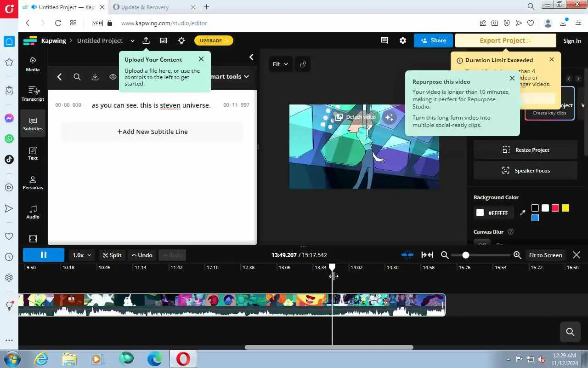Viewport: 588px width, 368px height.
Task: Open the Personas panel
Action: tap(33, 183)
